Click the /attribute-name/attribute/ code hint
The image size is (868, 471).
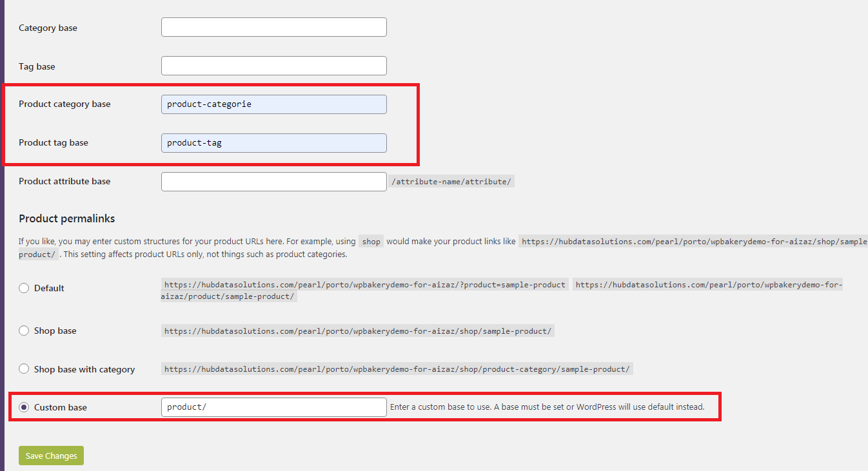coord(451,182)
